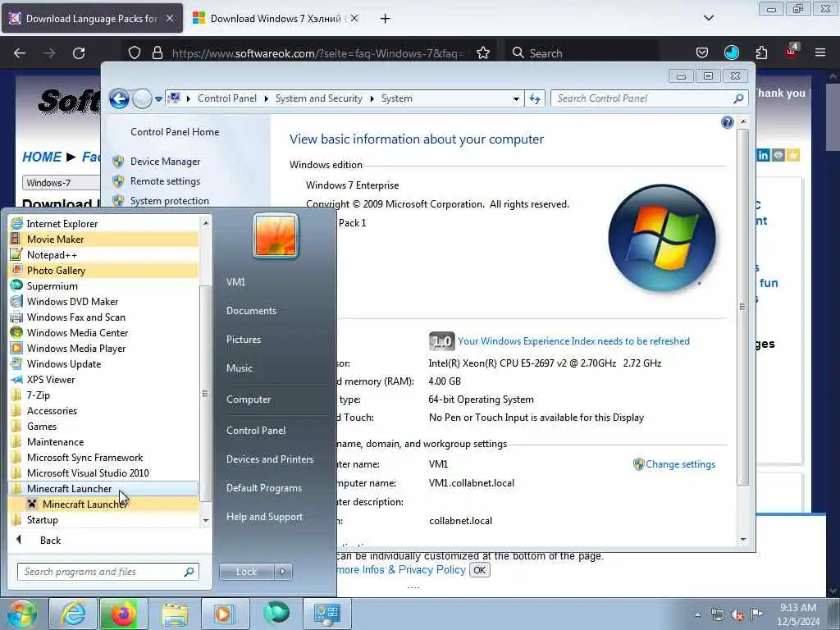Collapse the Minecraft Launcher folder

click(104, 488)
